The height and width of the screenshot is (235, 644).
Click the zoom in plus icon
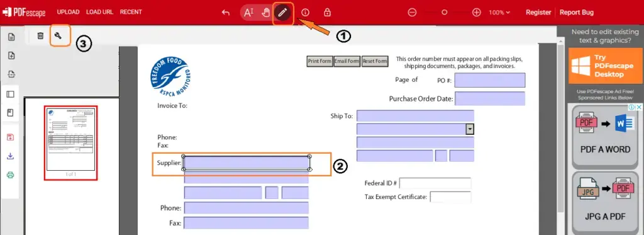477,13
